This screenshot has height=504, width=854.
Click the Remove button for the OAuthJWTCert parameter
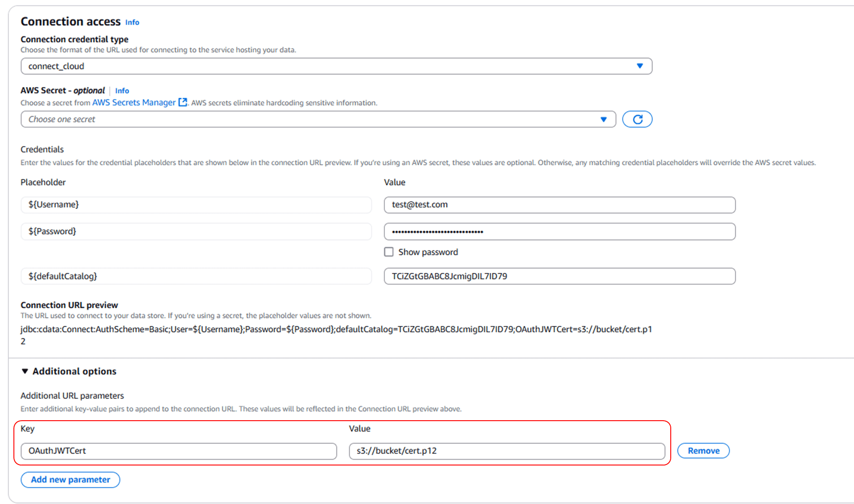coord(703,451)
